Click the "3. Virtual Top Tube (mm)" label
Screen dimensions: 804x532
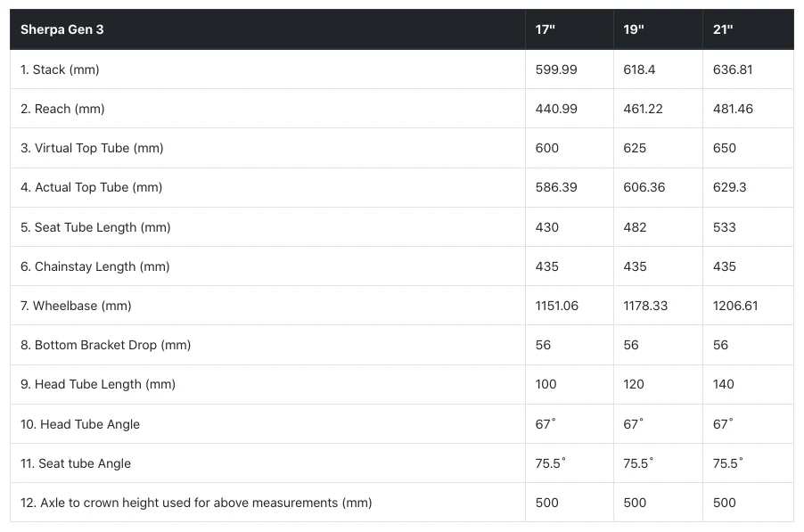92,148
